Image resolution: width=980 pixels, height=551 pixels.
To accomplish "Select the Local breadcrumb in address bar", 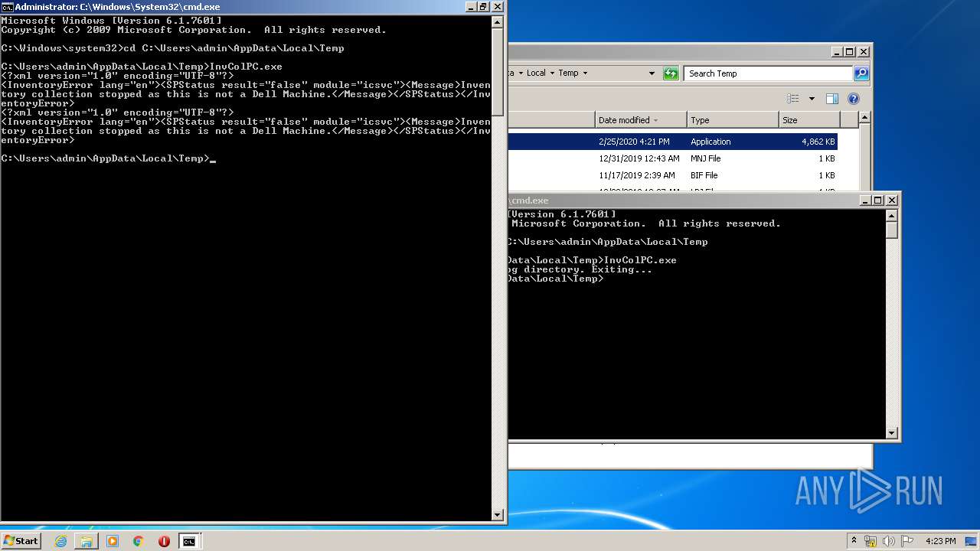I will tap(536, 73).
